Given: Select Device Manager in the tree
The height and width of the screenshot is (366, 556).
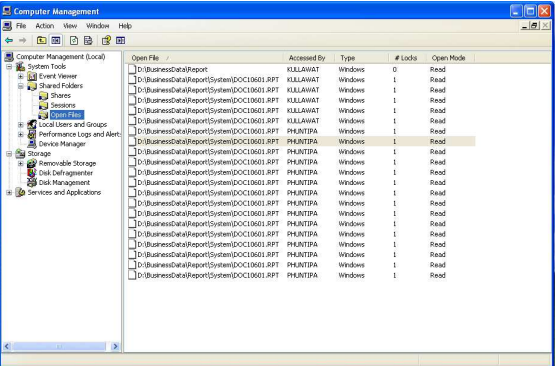Looking at the screenshot, I should 62,144.
